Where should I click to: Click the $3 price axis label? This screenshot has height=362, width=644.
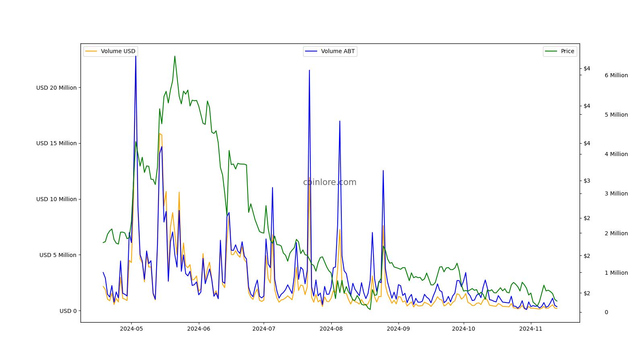tap(587, 181)
